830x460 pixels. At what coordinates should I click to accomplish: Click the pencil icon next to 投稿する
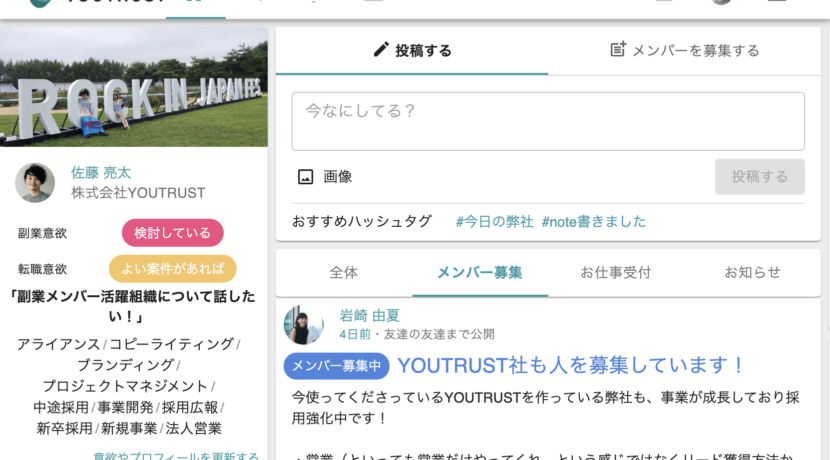pos(381,50)
